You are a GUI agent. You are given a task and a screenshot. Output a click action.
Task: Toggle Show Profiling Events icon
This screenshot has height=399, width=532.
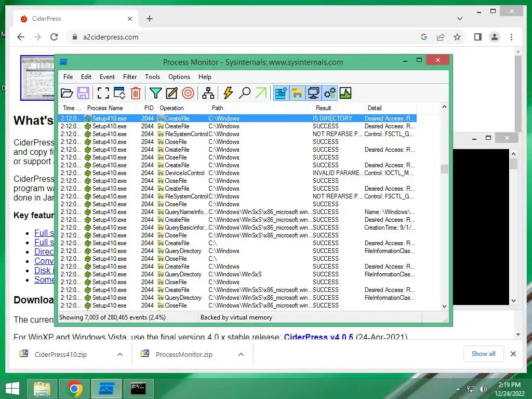(345, 93)
